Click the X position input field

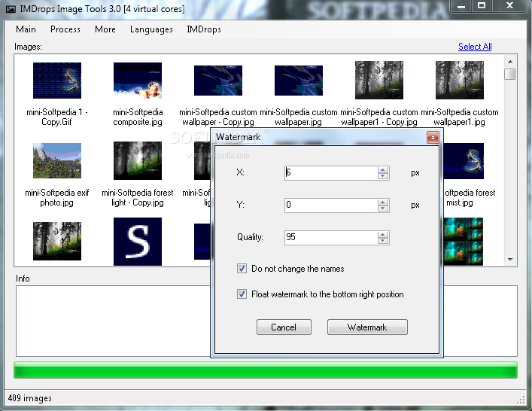coord(331,172)
